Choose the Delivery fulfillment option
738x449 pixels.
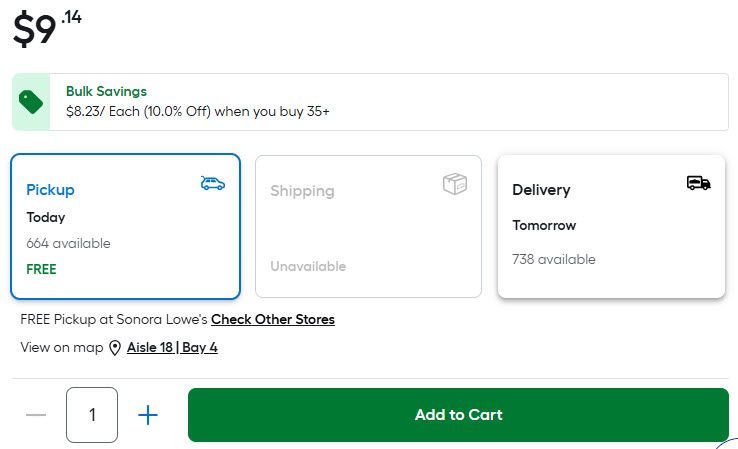click(x=611, y=227)
